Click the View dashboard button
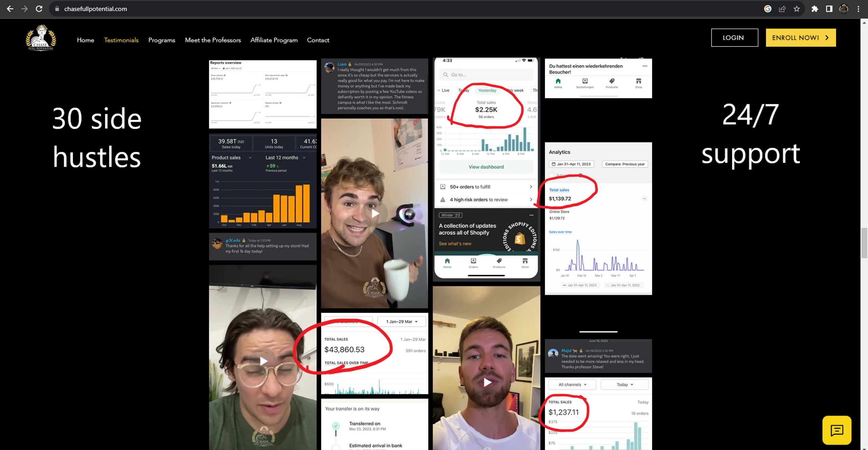 [486, 167]
